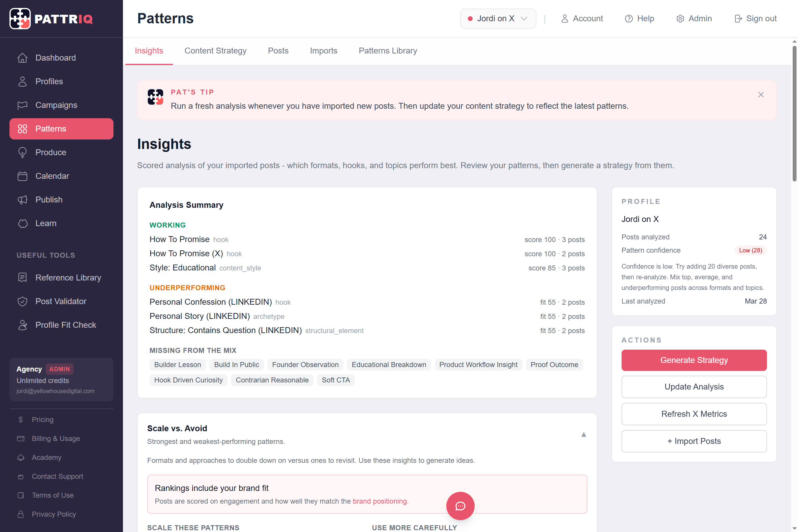
Task: Click the Academy icon in sidebar footer
Action: (21, 457)
